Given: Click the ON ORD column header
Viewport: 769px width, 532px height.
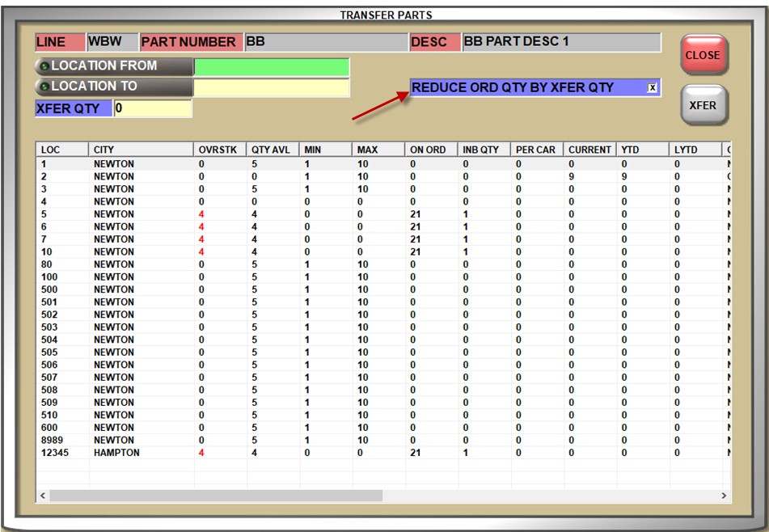Looking at the screenshot, I should (x=430, y=150).
